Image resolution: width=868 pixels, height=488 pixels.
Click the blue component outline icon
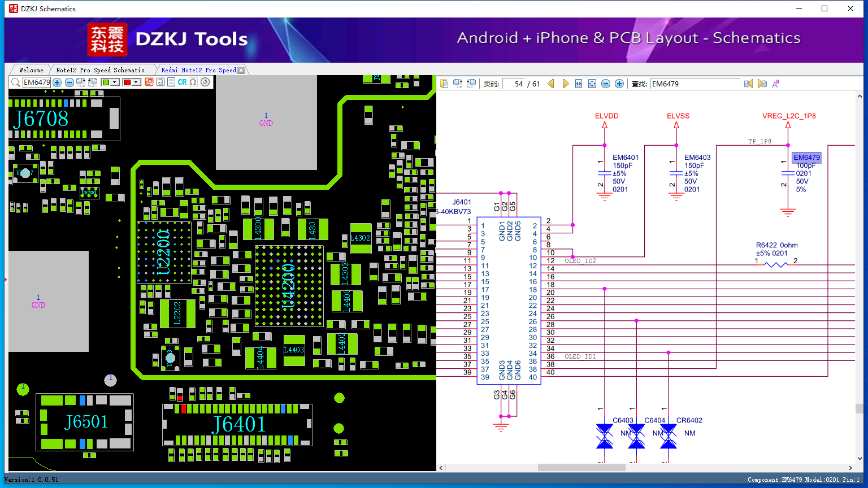coord(171,82)
